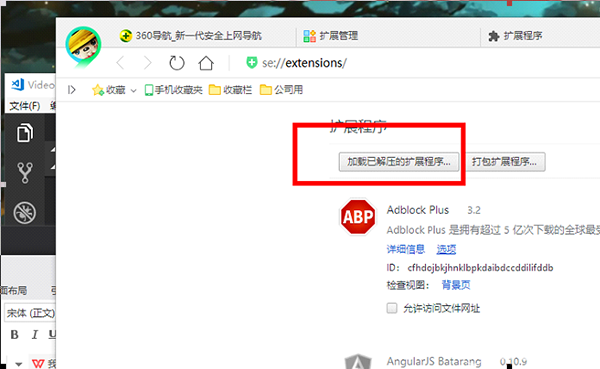
Task: Open VS Code Debug icon
Action: (x=25, y=212)
